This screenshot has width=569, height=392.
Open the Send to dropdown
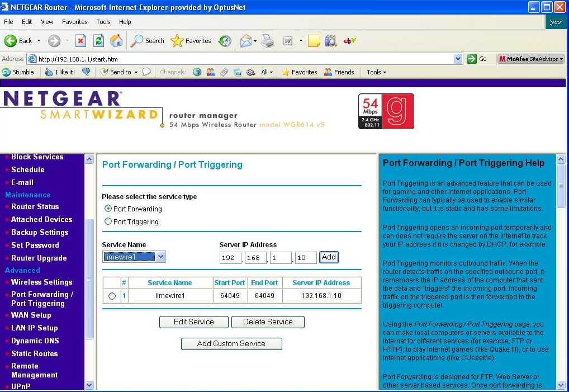[x=136, y=72]
